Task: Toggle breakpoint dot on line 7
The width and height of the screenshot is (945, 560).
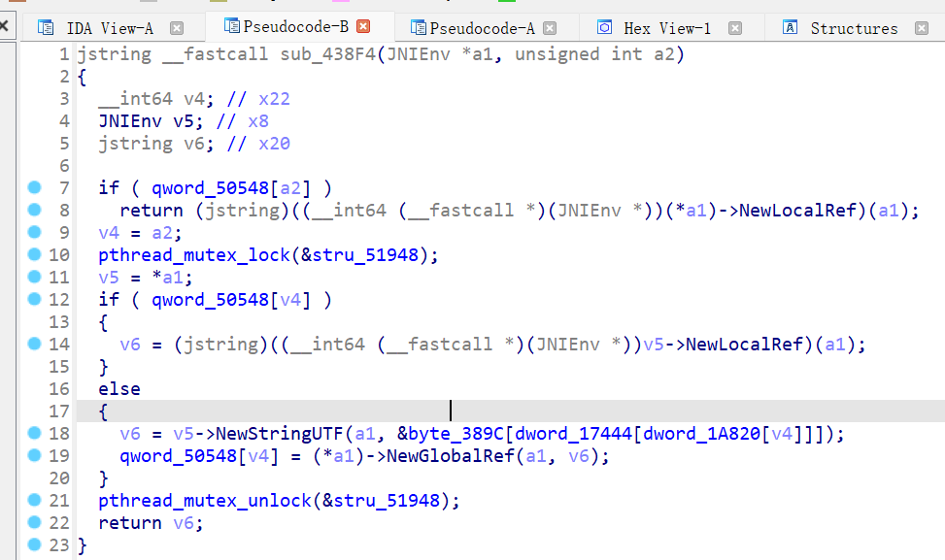Action: (34, 187)
